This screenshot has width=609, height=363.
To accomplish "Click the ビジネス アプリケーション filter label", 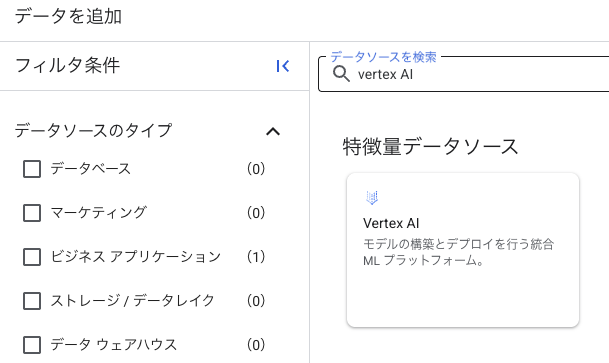I will (136, 257).
